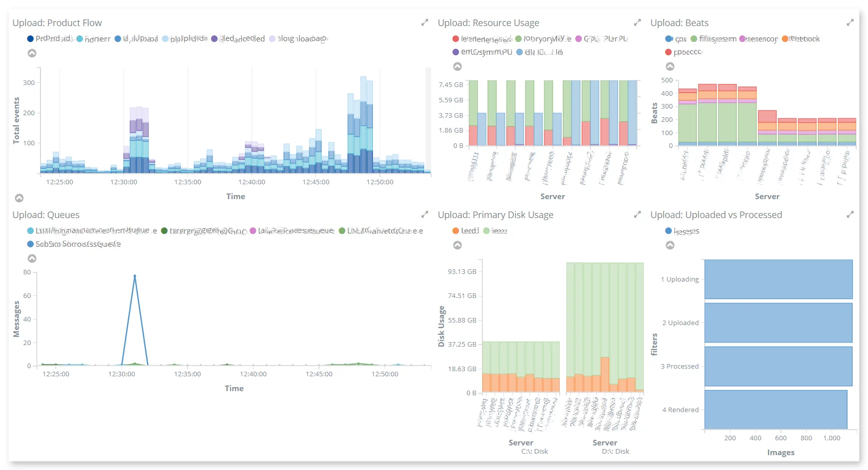Click the blue cpu legend dot in the Beats panel
Screen dimensions: 868x470
pyautogui.click(x=668, y=39)
